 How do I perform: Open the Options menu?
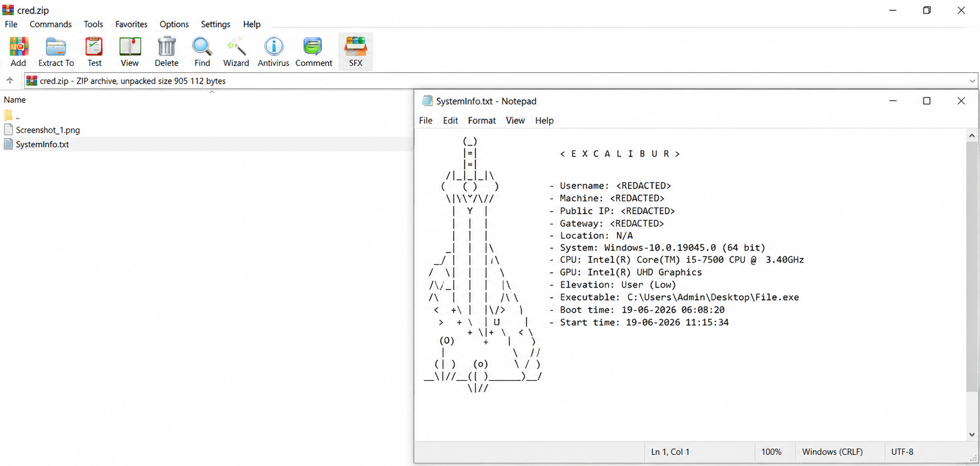[174, 24]
